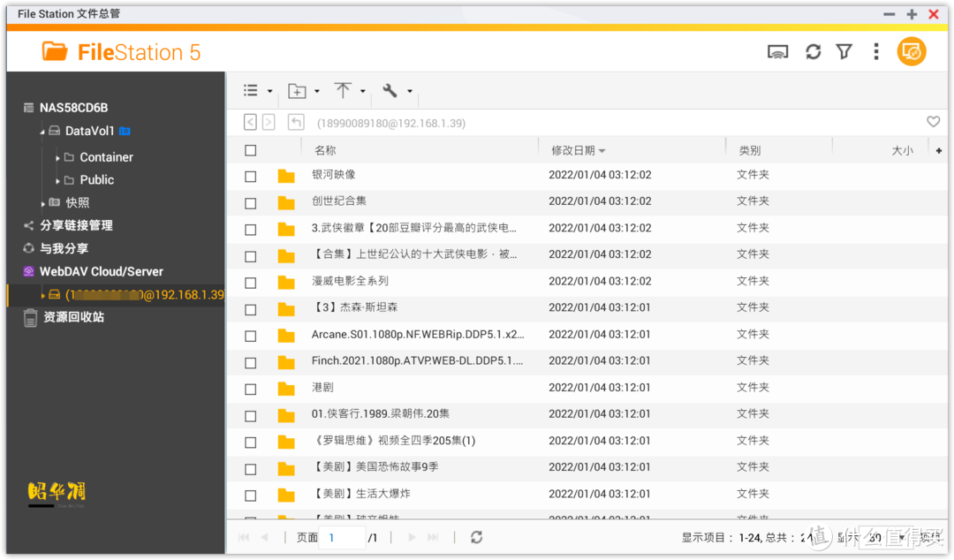Select the 快照 item in the tree
954x560 pixels.
click(77, 202)
